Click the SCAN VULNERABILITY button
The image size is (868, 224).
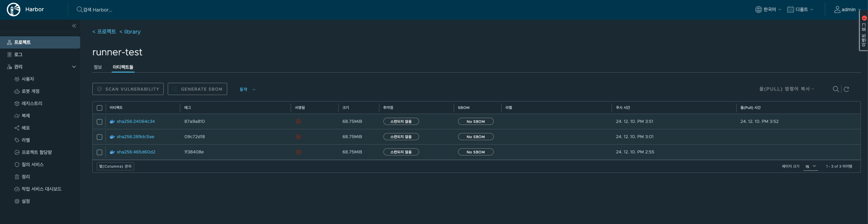pyautogui.click(x=128, y=89)
